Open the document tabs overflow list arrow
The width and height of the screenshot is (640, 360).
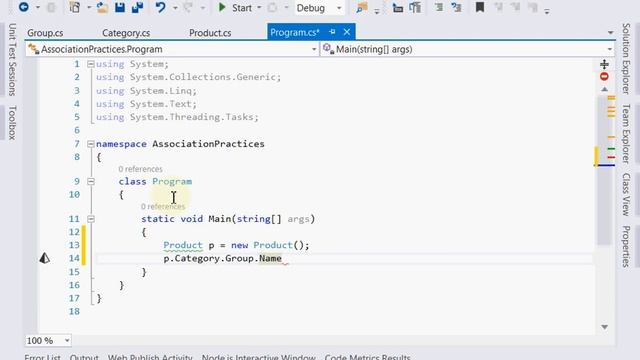(x=611, y=33)
